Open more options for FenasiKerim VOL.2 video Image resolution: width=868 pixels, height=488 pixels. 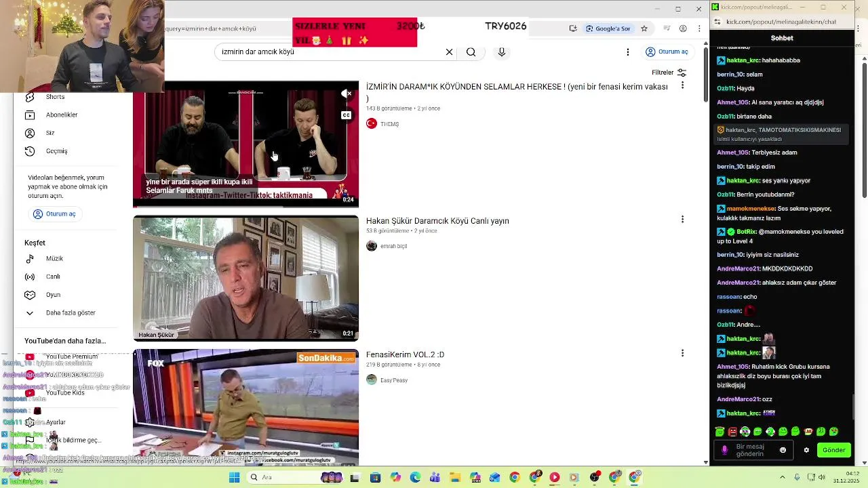(x=682, y=353)
